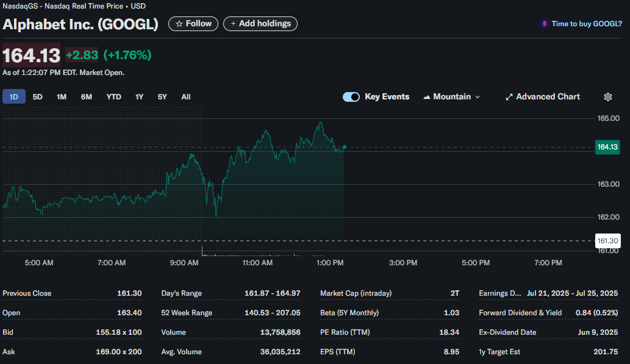The height and width of the screenshot is (364, 630).
Task: Switch to the 1Y range tab
Action: pos(139,96)
